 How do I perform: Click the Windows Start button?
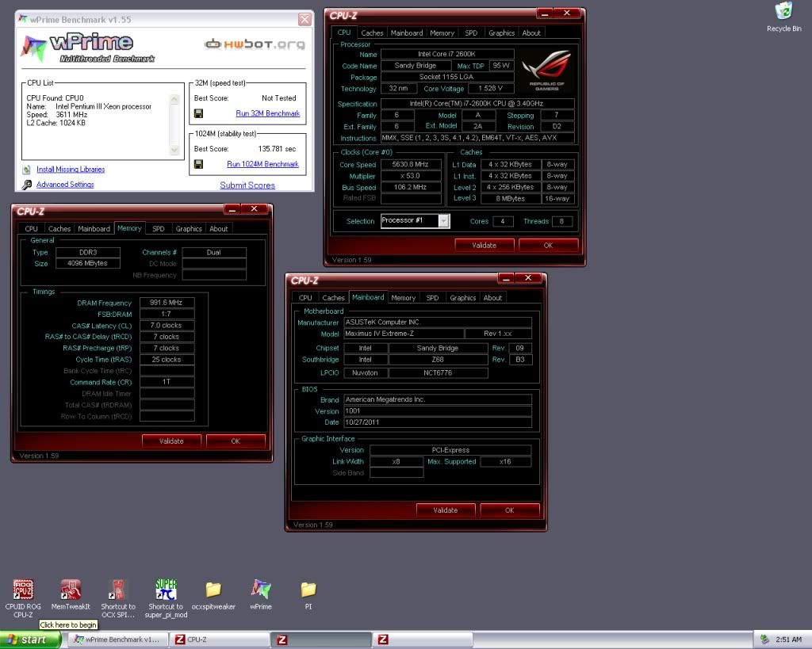point(30,639)
